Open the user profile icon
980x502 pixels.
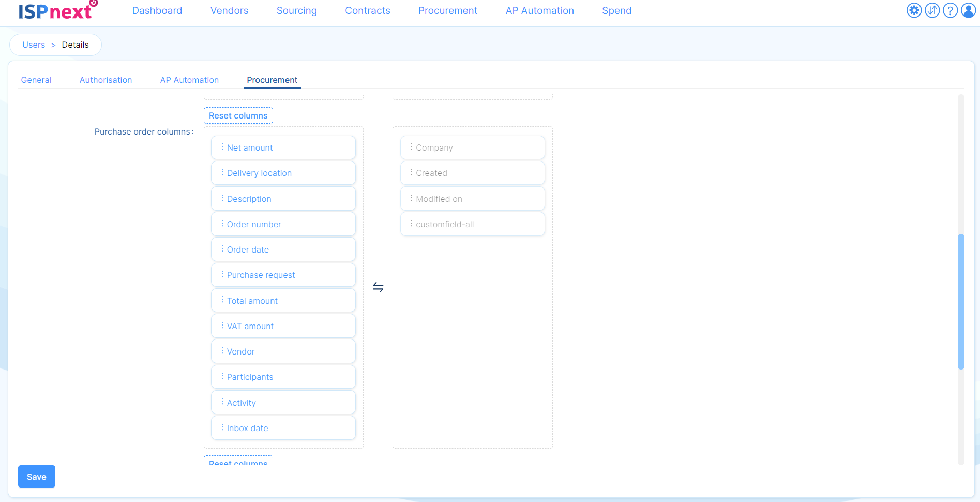[x=968, y=10]
